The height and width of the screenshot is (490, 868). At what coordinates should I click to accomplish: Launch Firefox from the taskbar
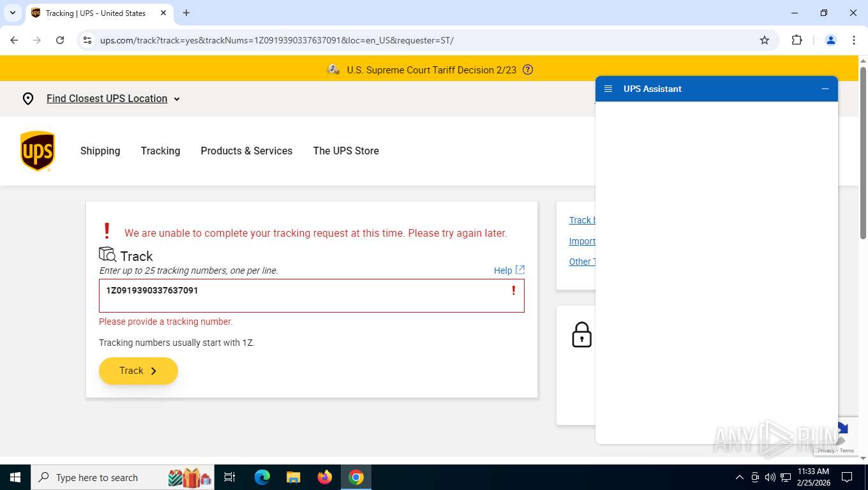pos(325,477)
